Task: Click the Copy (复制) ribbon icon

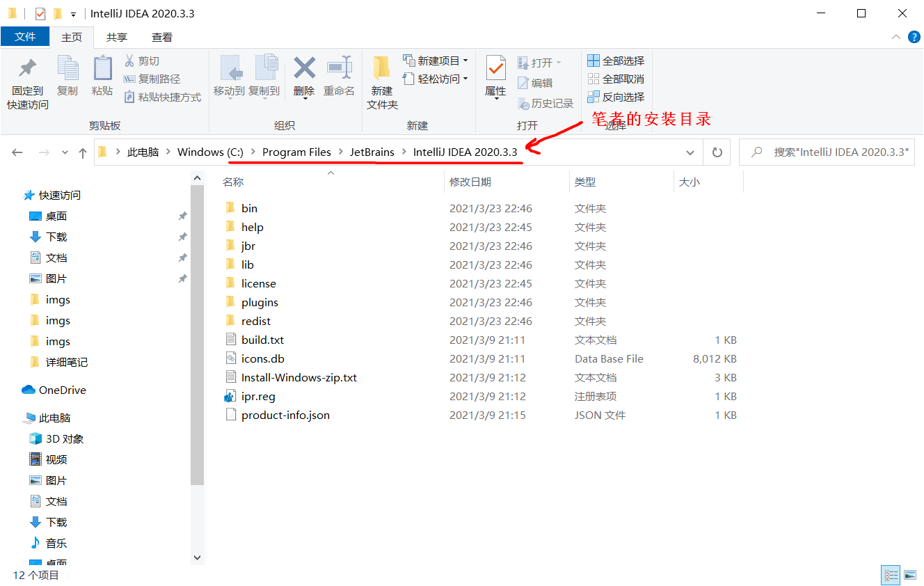Action: (x=67, y=69)
